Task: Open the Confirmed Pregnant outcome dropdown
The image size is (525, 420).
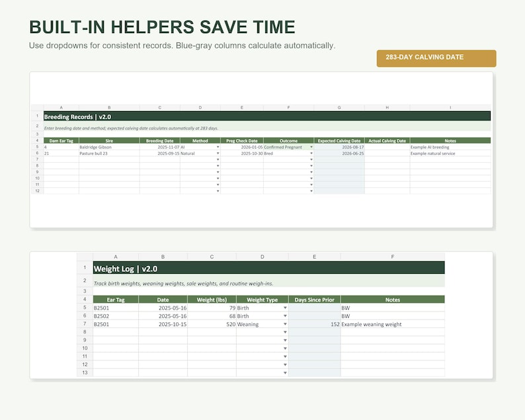Action: [311, 147]
